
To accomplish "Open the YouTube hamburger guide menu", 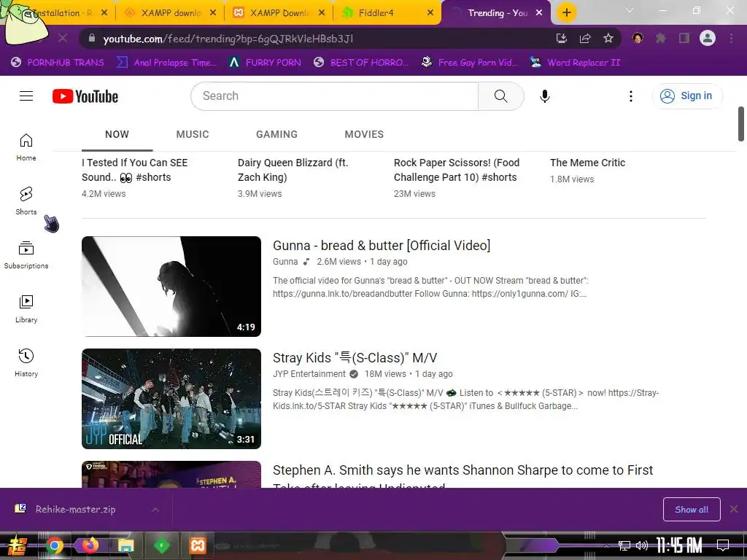I will tap(26, 96).
